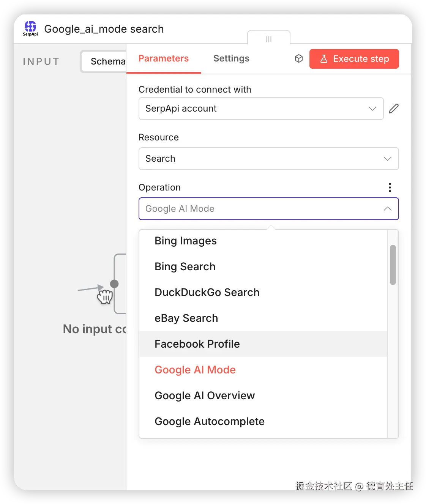Viewport: 426px width, 504px height.
Task: Select the Parameters tab
Action: pyautogui.click(x=163, y=58)
